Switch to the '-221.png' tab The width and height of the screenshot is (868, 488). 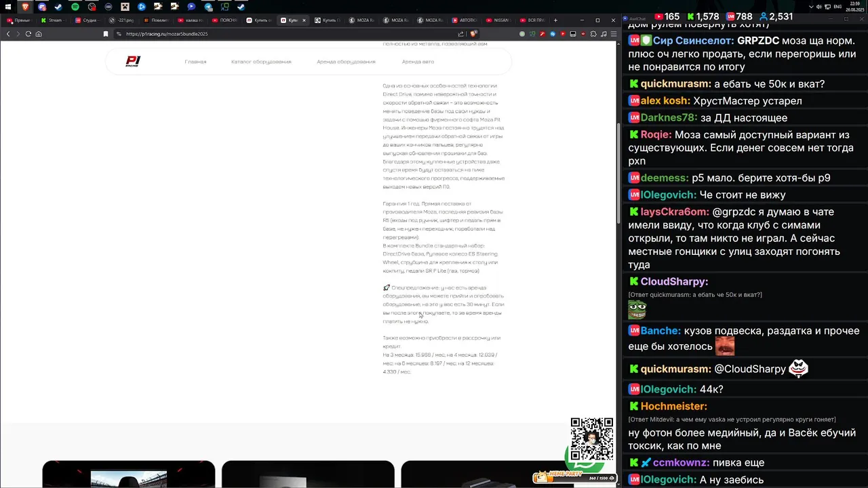123,20
